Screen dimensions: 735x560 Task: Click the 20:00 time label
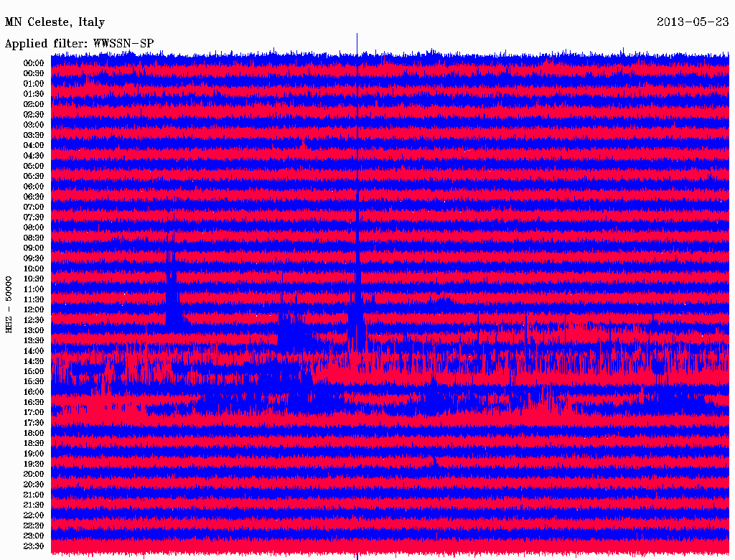34,474
